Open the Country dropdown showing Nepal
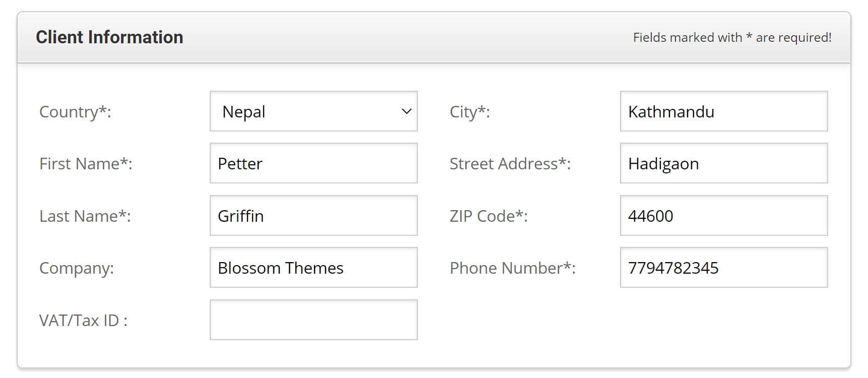The height and width of the screenshot is (378, 868). pyautogui.click(x=314, y=111)
